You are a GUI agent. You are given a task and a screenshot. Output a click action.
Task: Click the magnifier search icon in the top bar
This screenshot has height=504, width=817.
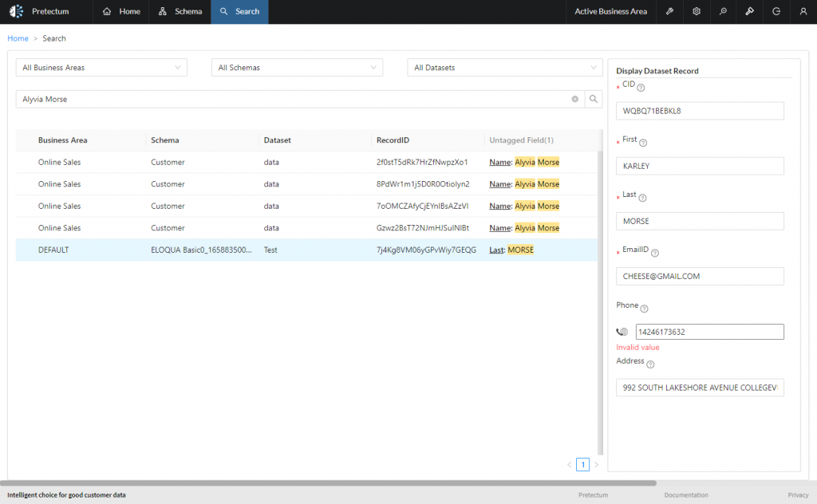click(723, 11)
